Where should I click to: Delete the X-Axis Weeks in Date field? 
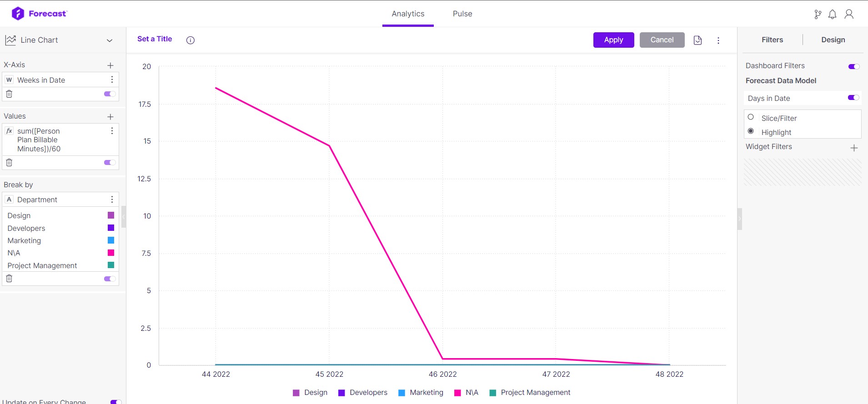pos(9,94)
